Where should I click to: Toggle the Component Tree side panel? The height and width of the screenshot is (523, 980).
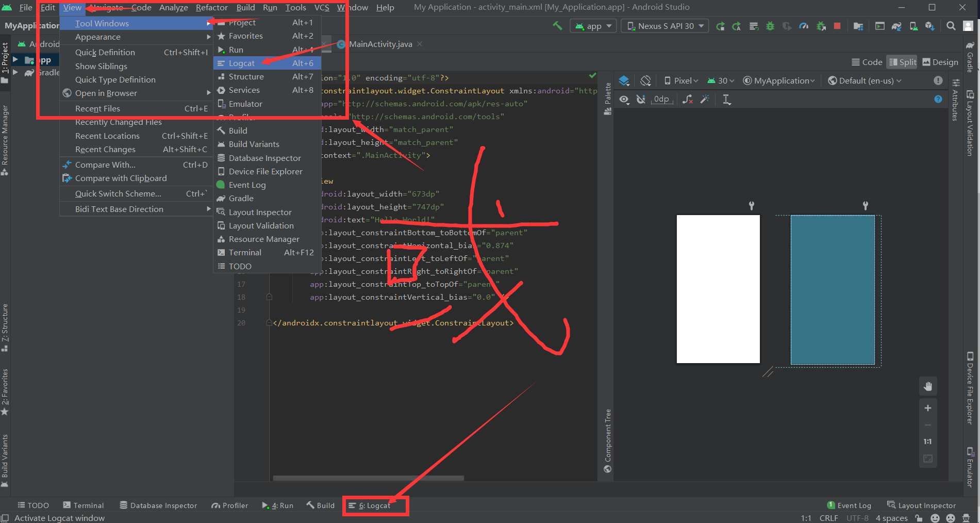(608, 440)
